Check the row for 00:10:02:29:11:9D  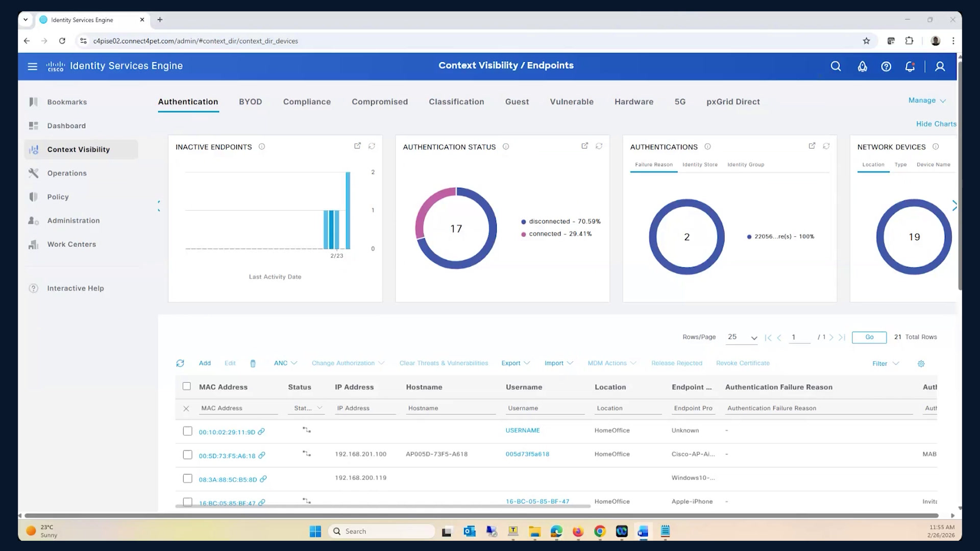coord(187,431)
